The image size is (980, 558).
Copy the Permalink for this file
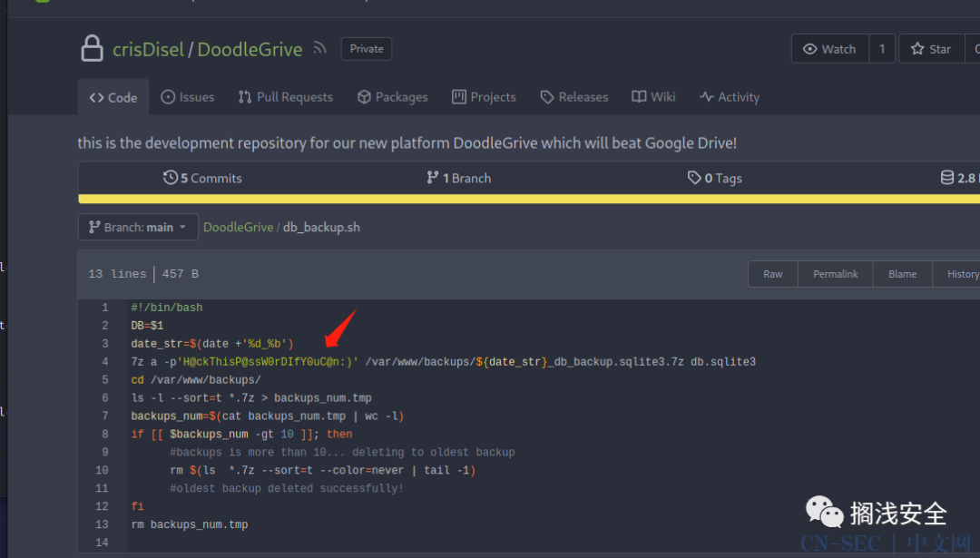[835, 274]
